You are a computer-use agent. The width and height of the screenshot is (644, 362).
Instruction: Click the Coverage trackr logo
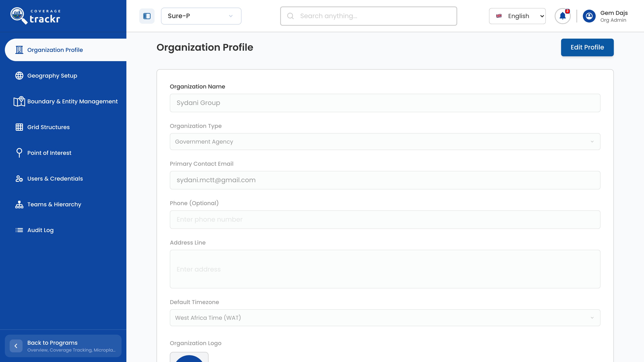click(35, 16)
